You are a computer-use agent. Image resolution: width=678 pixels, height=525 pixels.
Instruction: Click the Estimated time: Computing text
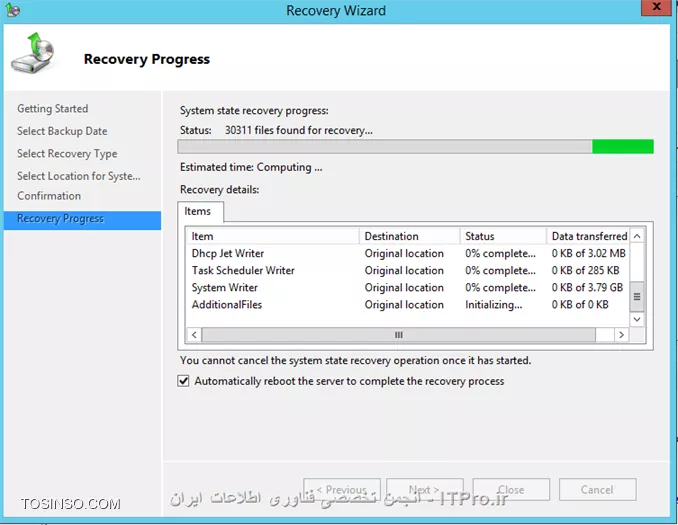(251, 167)
